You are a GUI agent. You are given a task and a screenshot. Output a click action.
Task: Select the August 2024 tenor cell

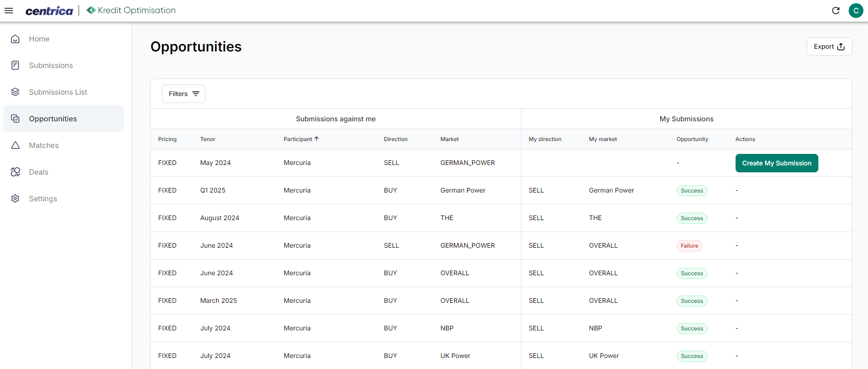tap(220, 218)
